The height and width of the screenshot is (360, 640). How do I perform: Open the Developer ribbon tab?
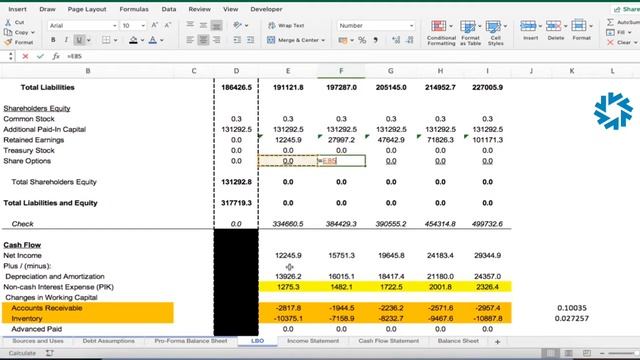coord(266,9)
